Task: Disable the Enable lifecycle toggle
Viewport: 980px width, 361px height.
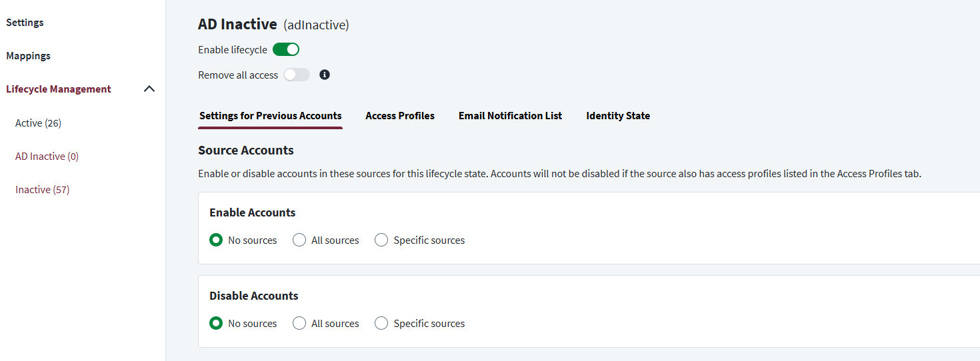Action: (286, 49)
